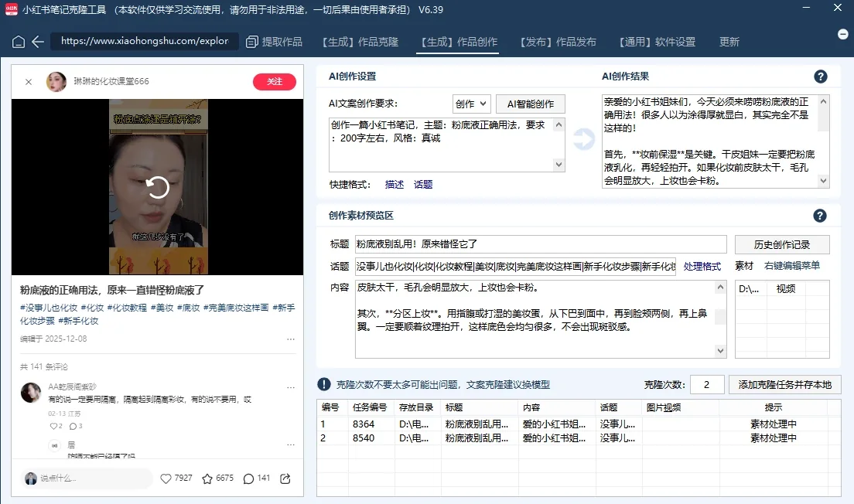Click the 克隆次数 number field
This screenshot has width=854, height=504.
[707, 385]
